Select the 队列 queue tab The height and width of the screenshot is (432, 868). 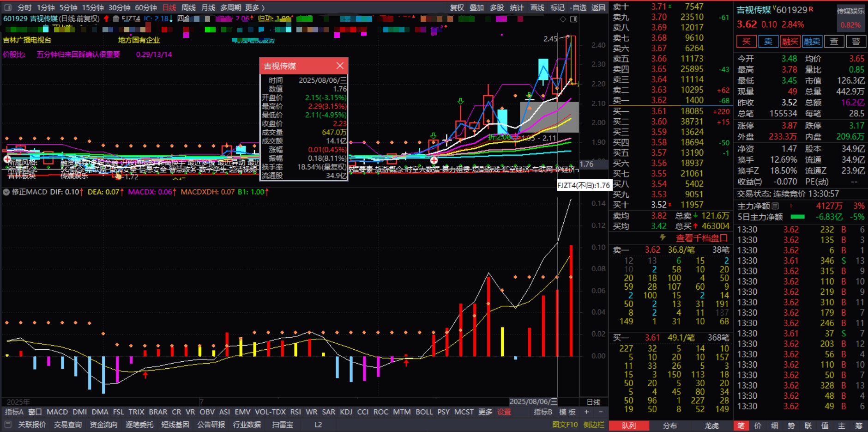629,426
